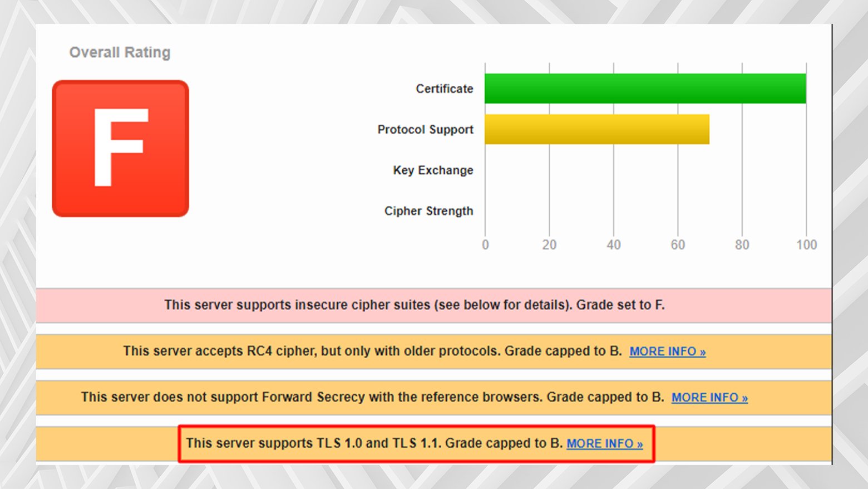The height and width of the screenshot is (489, 868).
Task: Click the 80 axis value label
Action: [742, 245]
